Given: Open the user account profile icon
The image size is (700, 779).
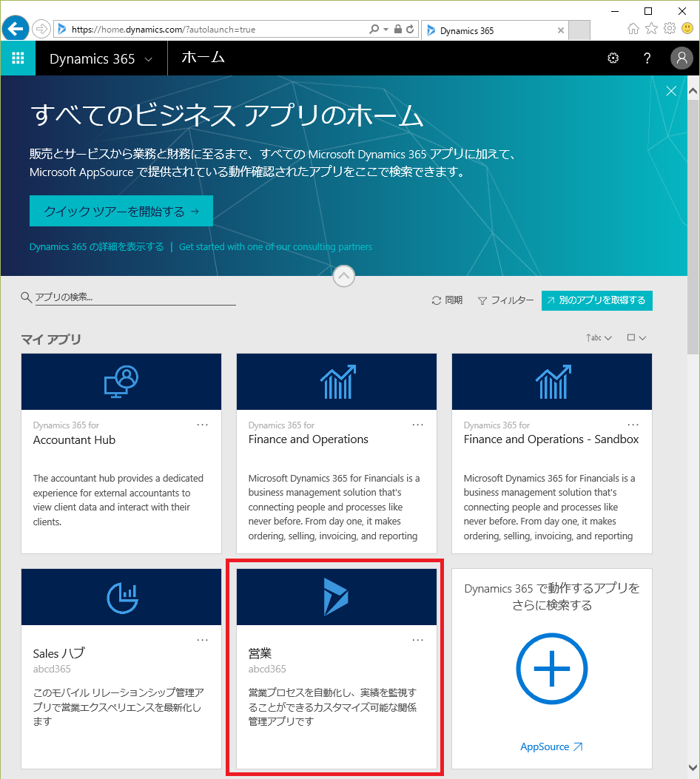Looking at the screenshot, I should point(682,58).
